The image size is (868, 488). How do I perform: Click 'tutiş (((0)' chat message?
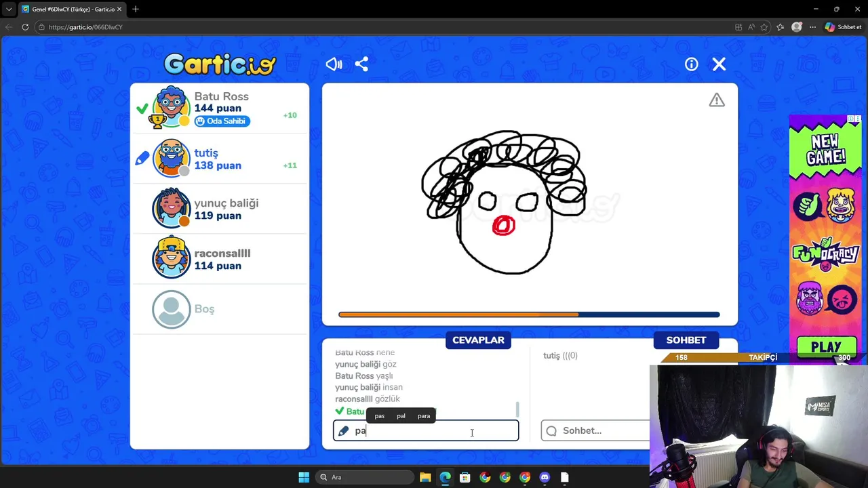click(560, 356)
